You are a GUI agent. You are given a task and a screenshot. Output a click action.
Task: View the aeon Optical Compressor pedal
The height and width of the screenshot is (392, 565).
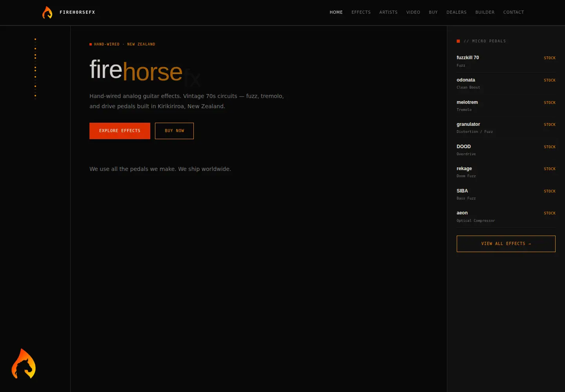(506, 216)
